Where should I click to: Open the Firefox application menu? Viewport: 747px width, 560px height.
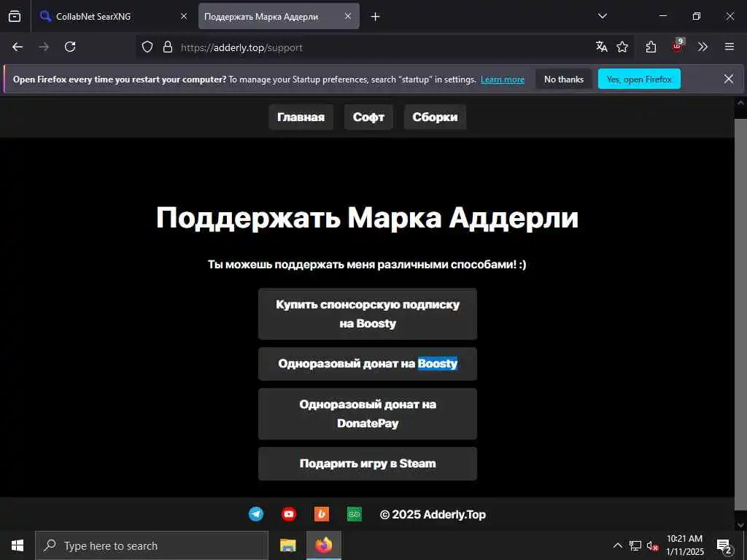729,47
